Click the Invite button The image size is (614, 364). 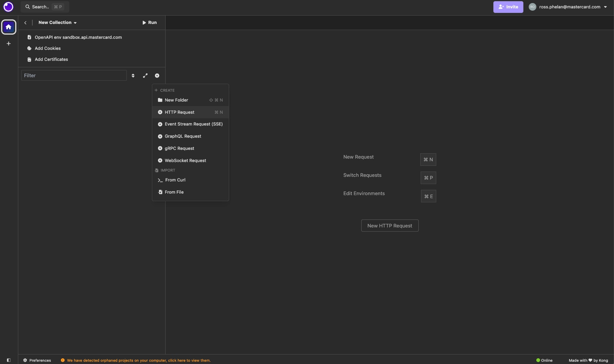[x=508, y=7]
